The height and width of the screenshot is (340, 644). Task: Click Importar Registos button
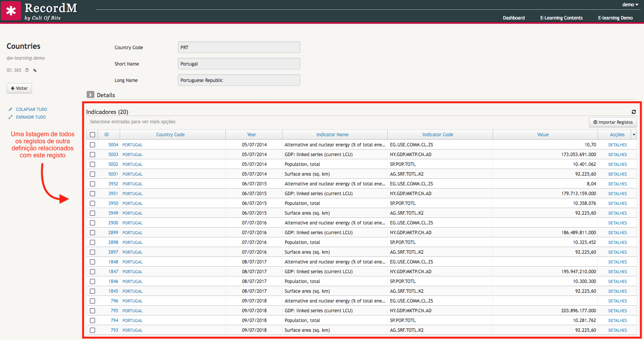tap(613, 122)
